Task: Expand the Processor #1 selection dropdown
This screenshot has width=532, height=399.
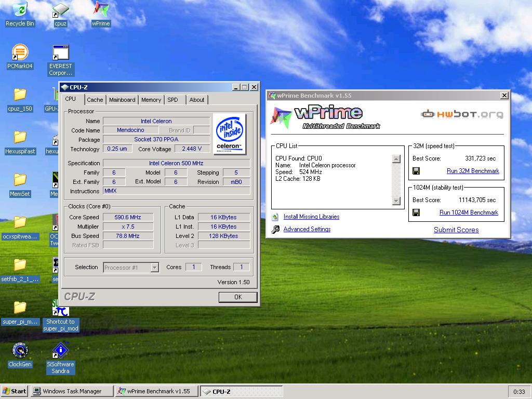Action: (154, 268)
